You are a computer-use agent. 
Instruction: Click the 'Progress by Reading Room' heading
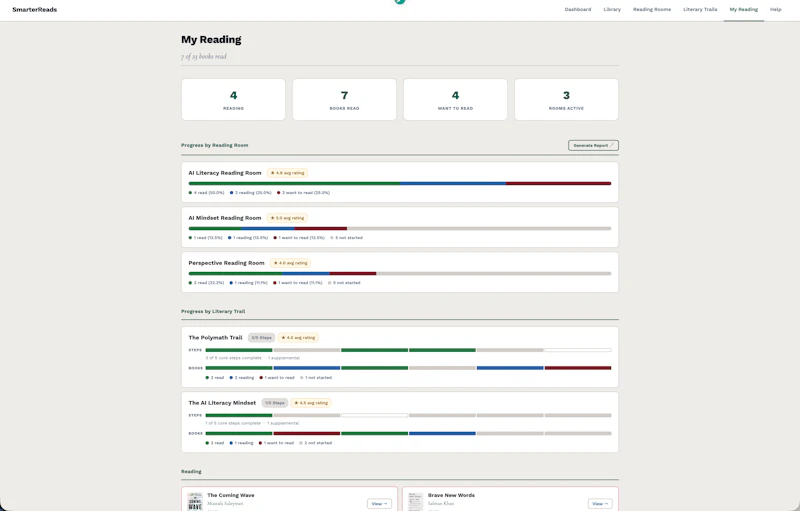point(214,145)
